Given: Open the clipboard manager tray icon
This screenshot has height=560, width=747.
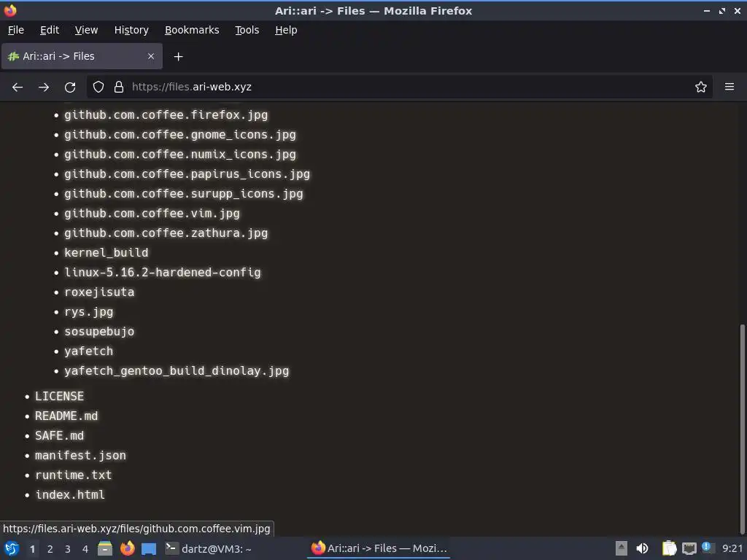Looking at the screenshot, I should click(670, 548).
